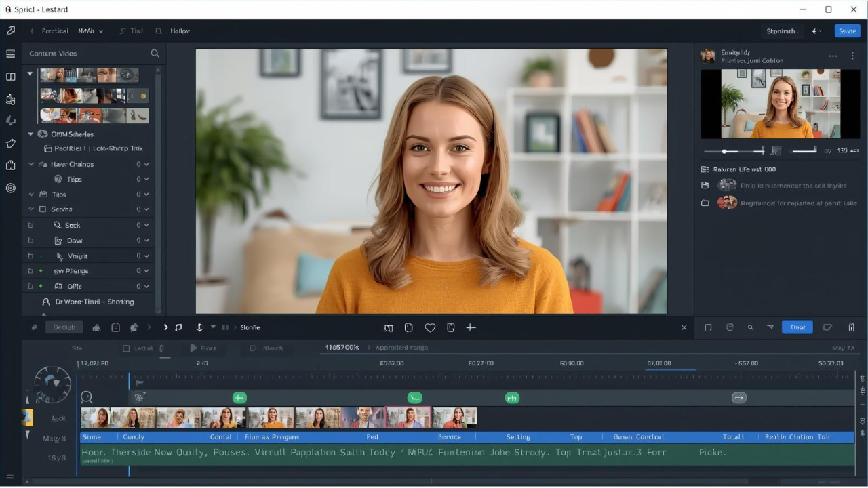Click the magnifier icon in right timeline toolbar
Viewport: 868px width, 488px height.
point(750,328)
